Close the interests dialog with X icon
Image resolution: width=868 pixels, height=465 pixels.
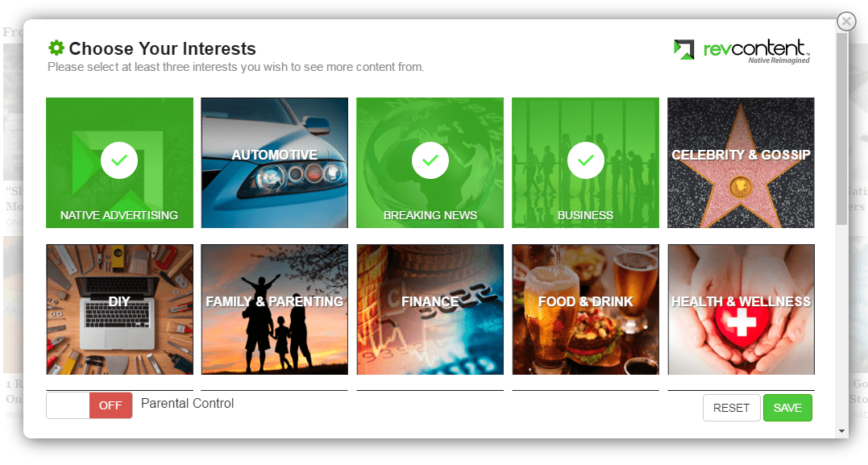tap(846, 21)
